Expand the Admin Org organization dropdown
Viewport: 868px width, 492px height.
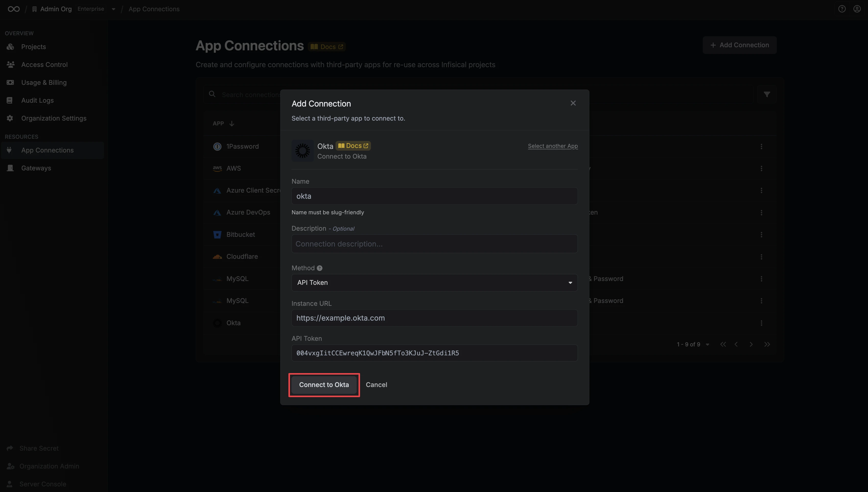pos(113,9)
